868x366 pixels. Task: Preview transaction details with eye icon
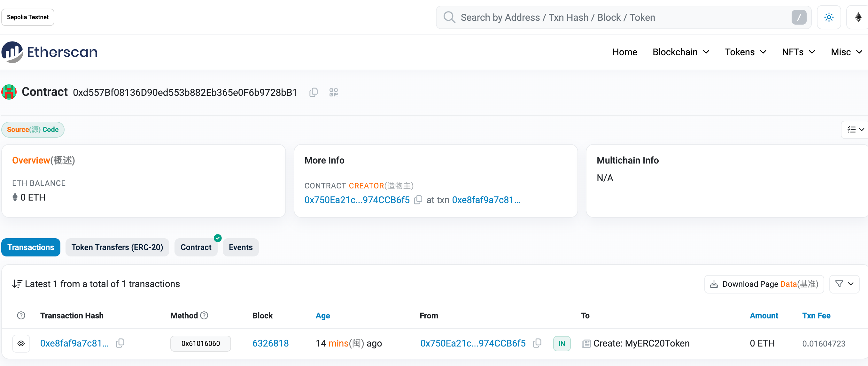click(x=21, y=343)
